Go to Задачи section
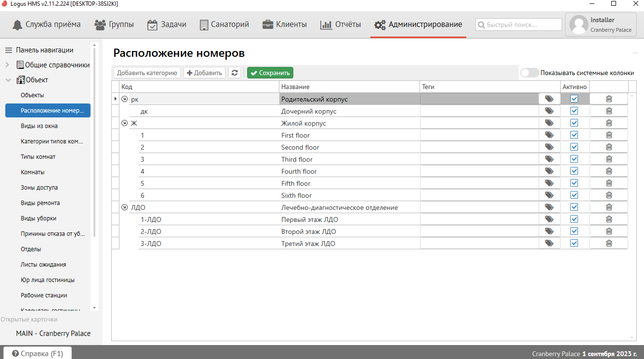The height and width of the screenshot is (359, 644). coord(167,25)
